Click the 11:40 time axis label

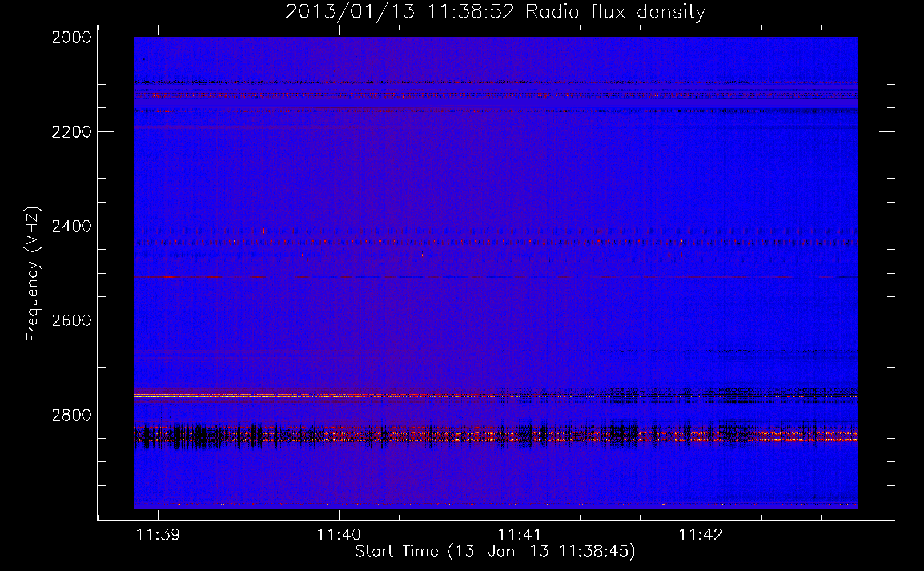[x=339, y=535]
